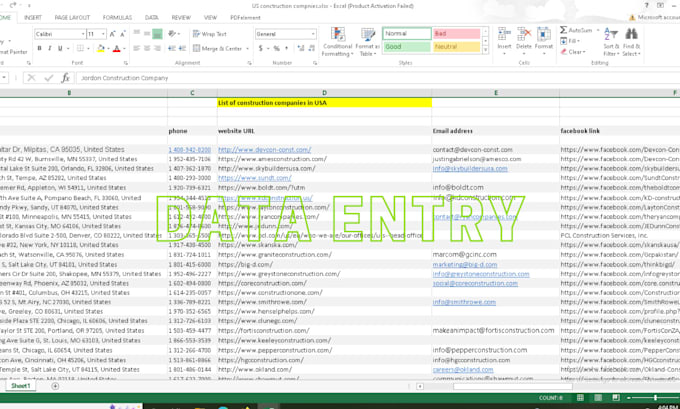This screenshot has height=409, width=680.
Task: Click into the formula bar text
Action: [x=377, y=78]
